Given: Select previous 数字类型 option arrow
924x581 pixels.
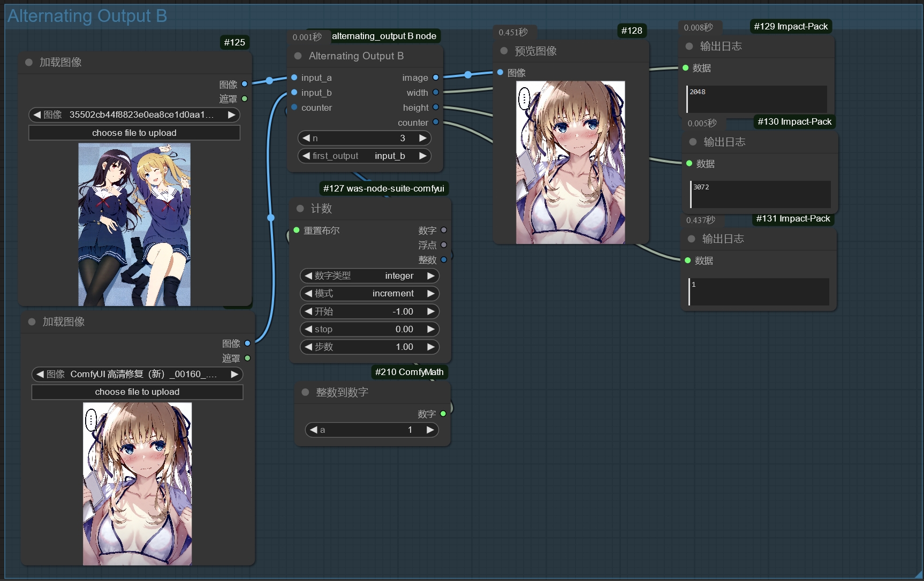Looking at the screenshot, I should [x=308, y=276].
